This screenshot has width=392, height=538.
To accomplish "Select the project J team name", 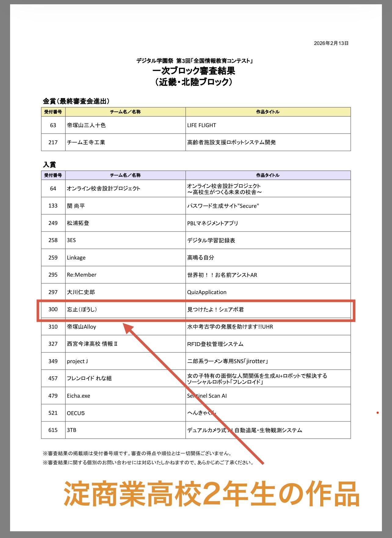I will [x=77, y=361].
